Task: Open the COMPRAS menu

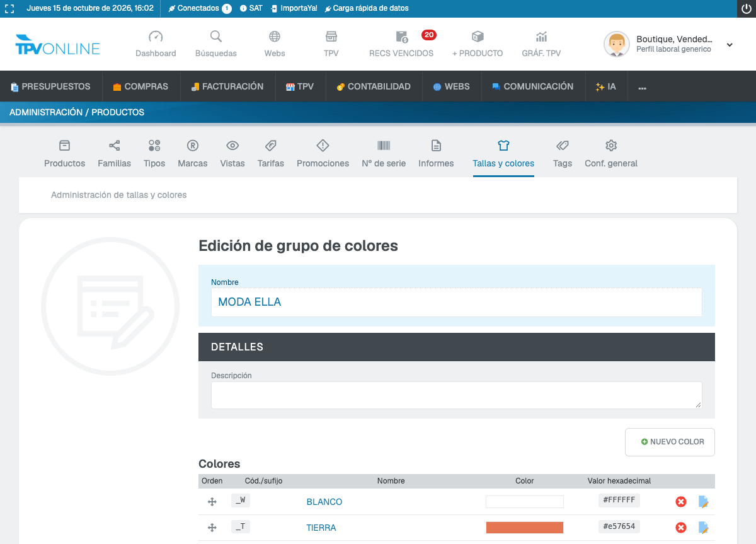Action: coord(140,86)
